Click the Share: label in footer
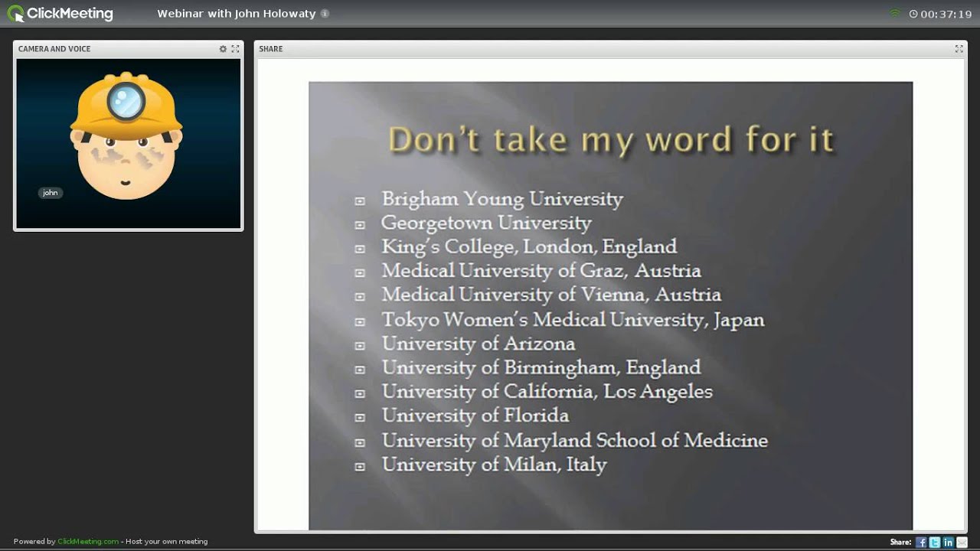980x551 pixels. coord(900,542)
